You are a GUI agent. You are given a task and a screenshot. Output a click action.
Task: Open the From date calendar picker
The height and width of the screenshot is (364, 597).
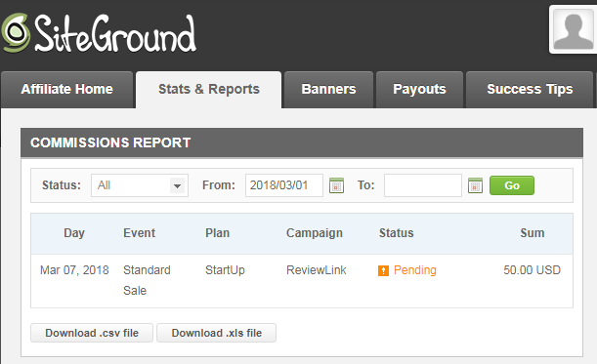click(x=336, y=185)
